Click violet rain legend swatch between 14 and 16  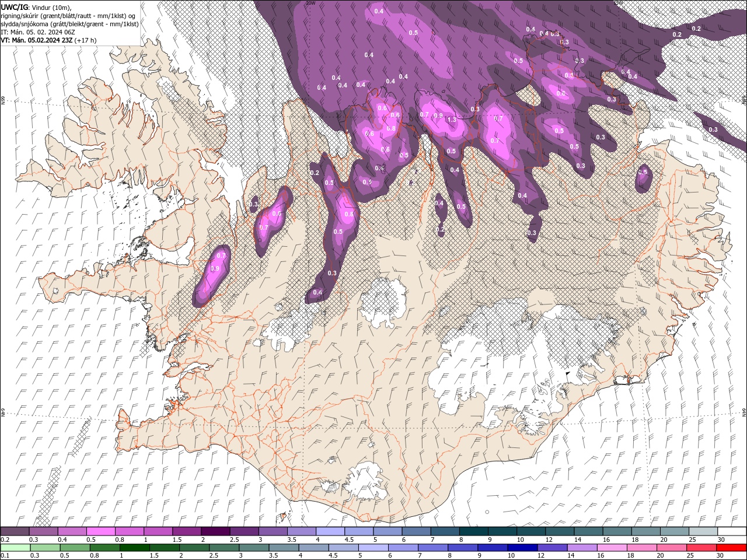[582, 548]
